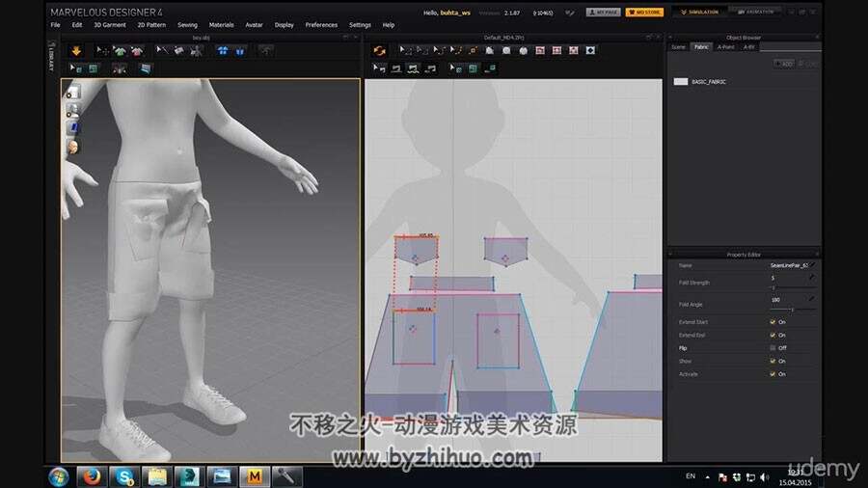
Task: Switch to the A-Point tab
Action: 725,47
